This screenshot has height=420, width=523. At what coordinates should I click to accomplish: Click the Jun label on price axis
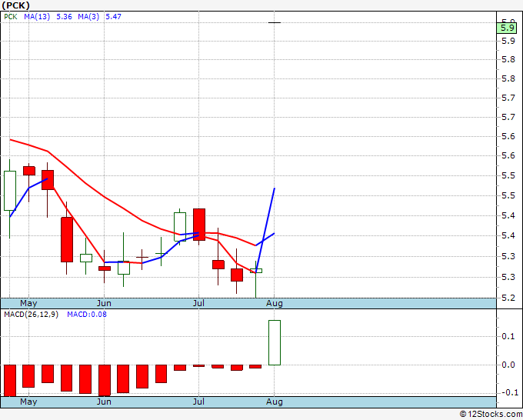click(x=104, y=303)
